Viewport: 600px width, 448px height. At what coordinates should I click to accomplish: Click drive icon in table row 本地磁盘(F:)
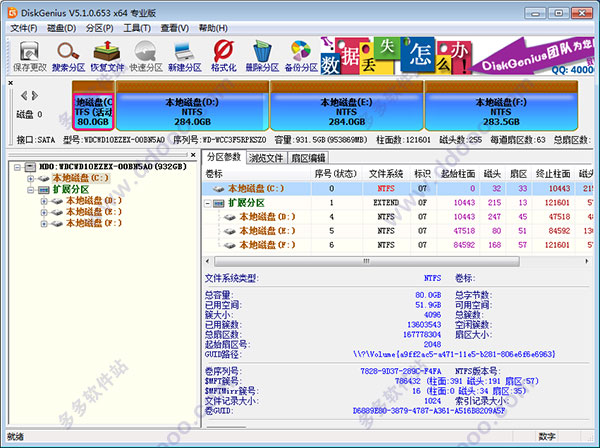click(x=230, y=245)
